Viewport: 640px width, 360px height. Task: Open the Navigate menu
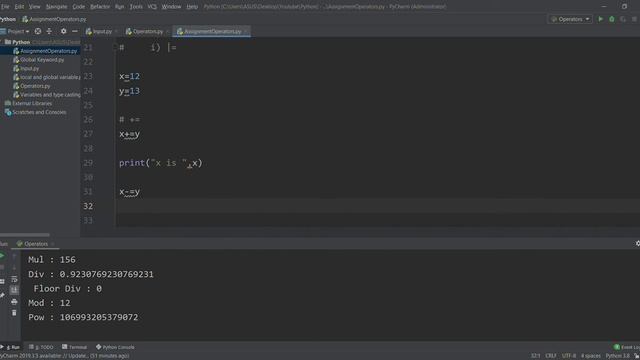click(x=56, y=7)
